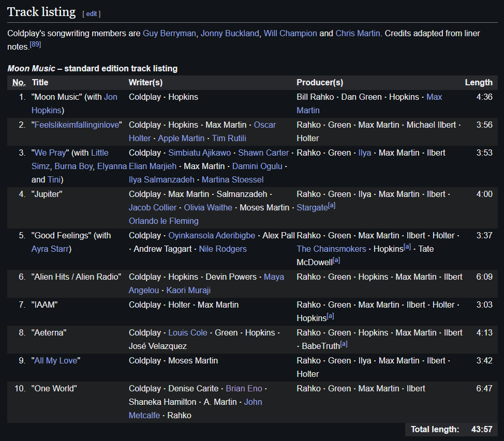Screen dimensions: 504x441
Task: Click citation reference [89]
Action: point(35,44)
